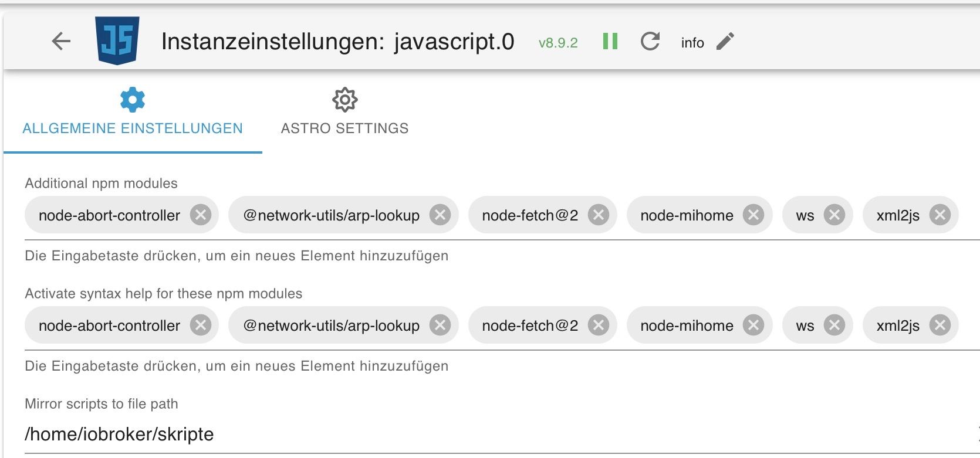The width and height of the screenshot is (980, 458).
Task: Remove ws chip from additional npm modules
Action: click(834, 215)
